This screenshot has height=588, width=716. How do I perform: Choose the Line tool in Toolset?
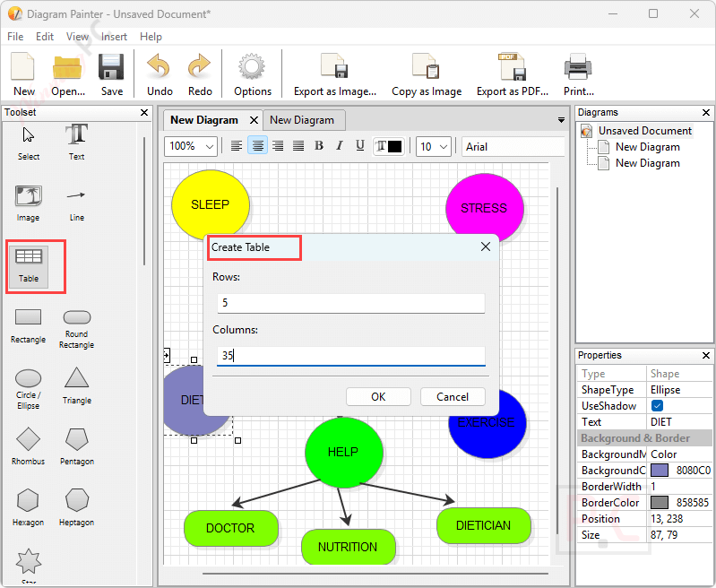[76, 205]
